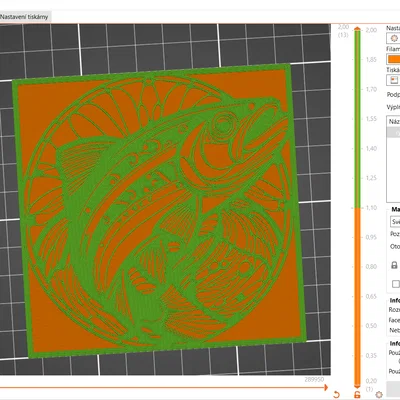Click the reset undo arrow below the slider

(336, 395)
